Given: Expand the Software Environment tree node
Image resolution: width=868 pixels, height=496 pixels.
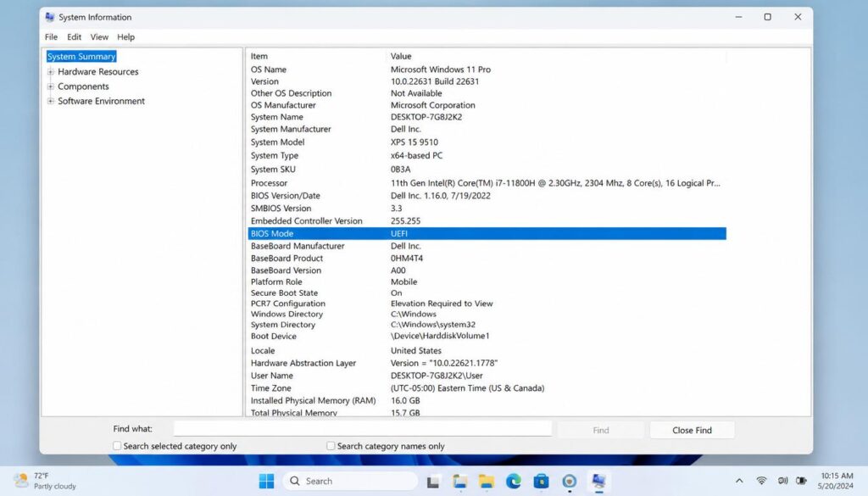Looking at the screenshot, I should point(50,101).
